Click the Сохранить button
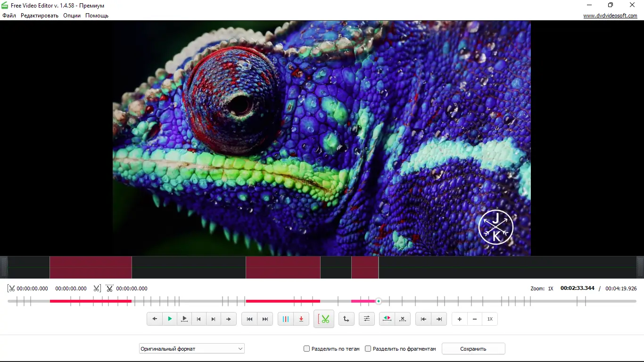644x362 pixels. [473, 349]
